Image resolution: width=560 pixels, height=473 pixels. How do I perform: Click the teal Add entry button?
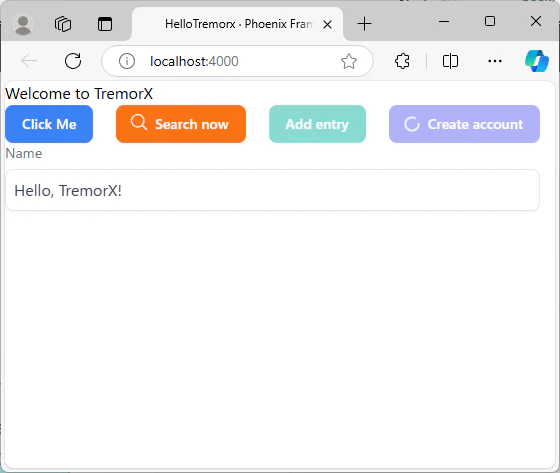pyautogui.click(x=317, y=124)
